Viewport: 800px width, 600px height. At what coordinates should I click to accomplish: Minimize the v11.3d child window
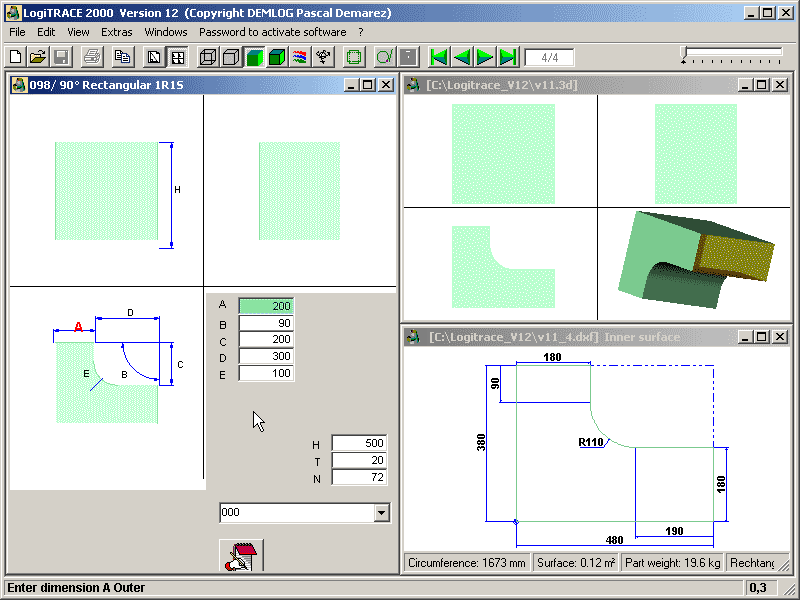point(745,85)
